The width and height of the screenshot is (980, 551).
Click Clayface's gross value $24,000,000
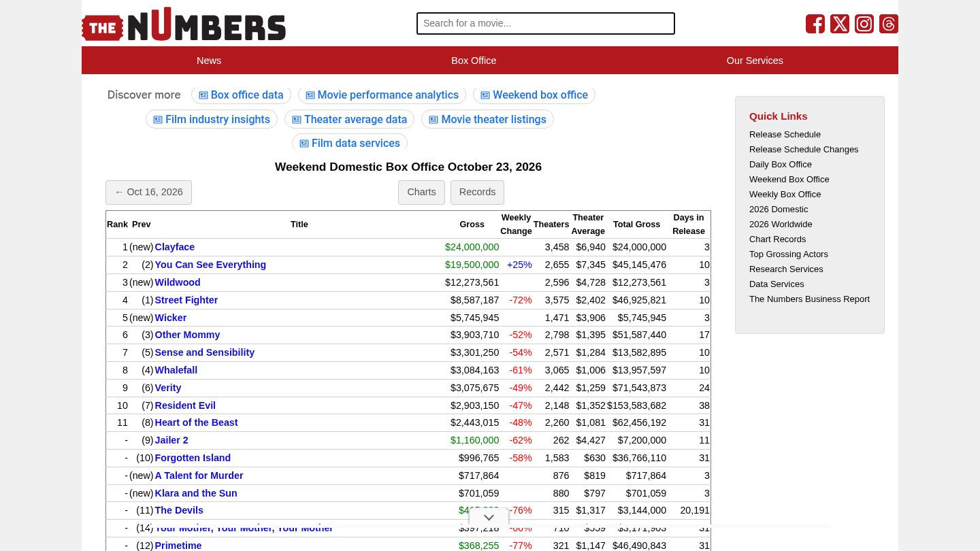[472, 247]
